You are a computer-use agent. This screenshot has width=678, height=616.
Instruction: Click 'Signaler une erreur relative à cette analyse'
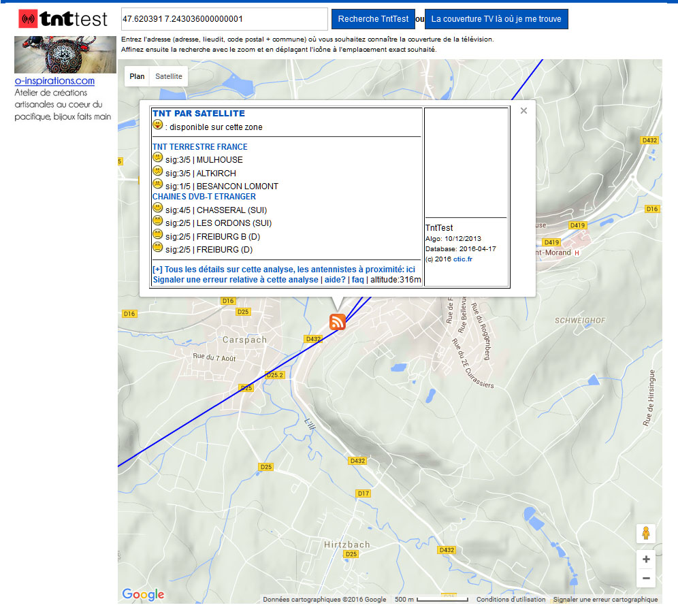click(x=236, y=280)
